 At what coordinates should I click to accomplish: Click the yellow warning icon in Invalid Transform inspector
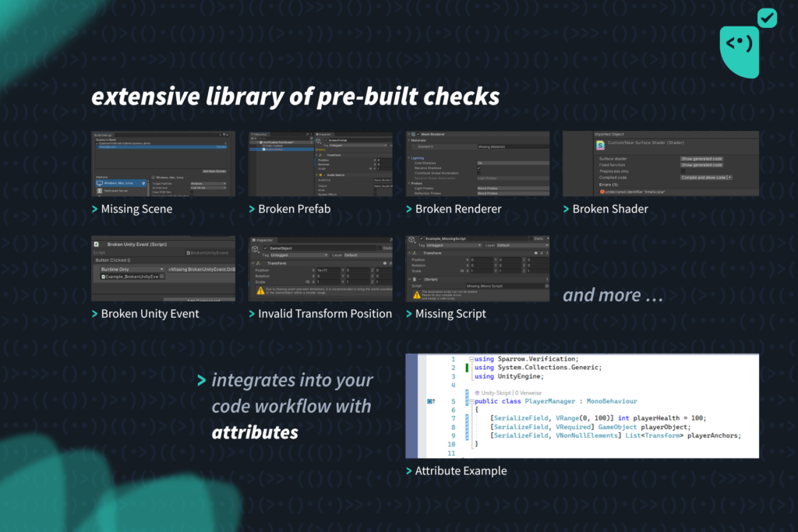(262, 291)
